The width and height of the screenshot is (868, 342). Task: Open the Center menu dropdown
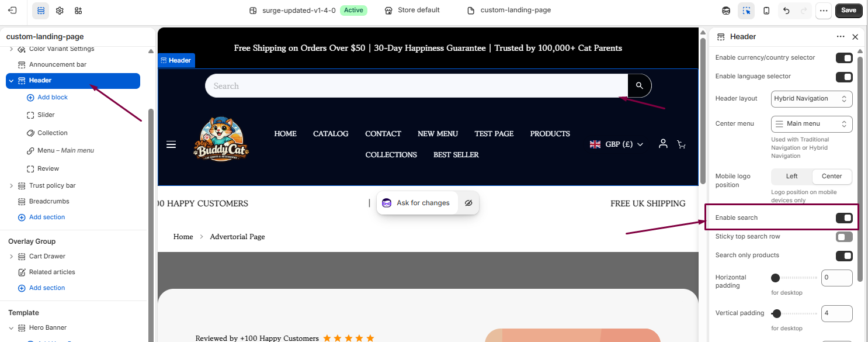(x=812, y=124)
